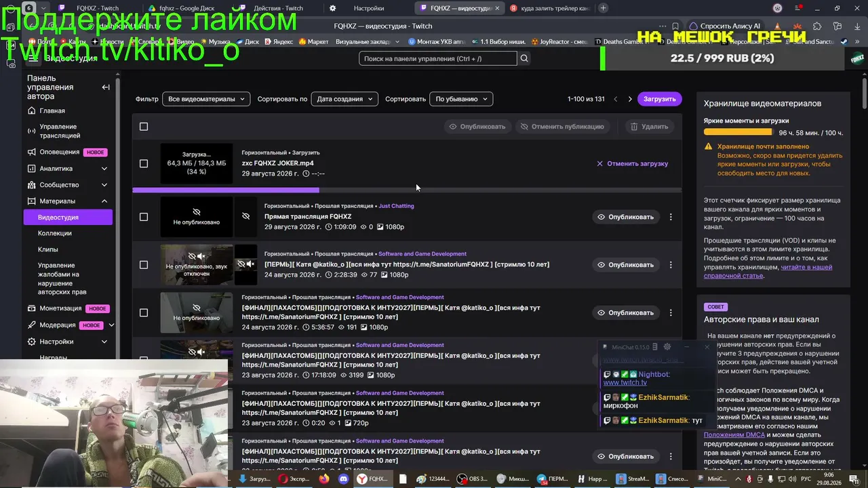Click the dashboard search field
Viewport: 868px width, 488px height.
click(x=438, y=58)
